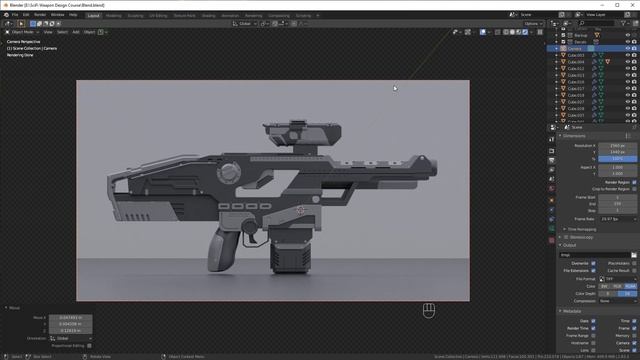Expand the Cube.003 outliner row
The width and height of the screenshot is (640, 360).
pyautogui.click(x=556, y=55)
